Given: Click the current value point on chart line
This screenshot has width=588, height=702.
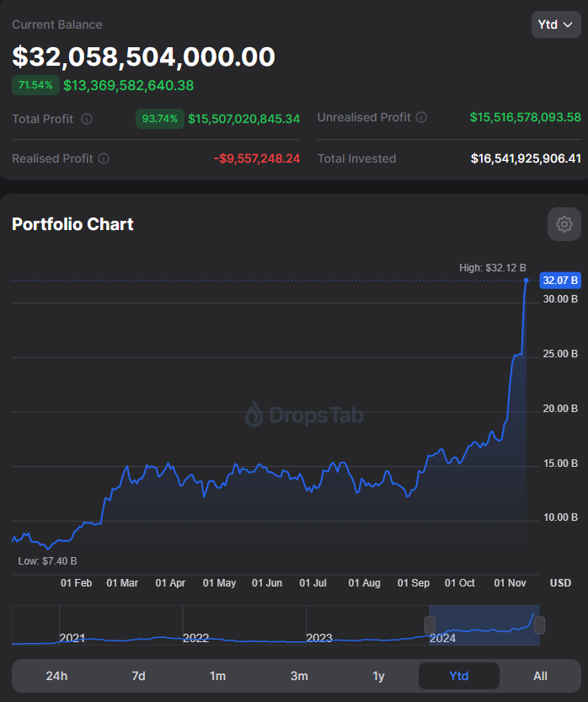Looking at the screenshot, I should coord(527,281).
